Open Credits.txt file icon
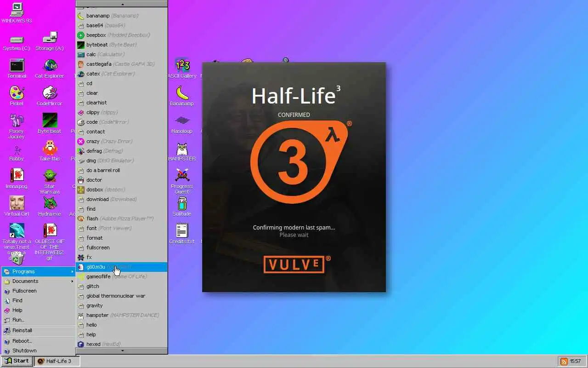588x368 pixels. pos(182,235)
